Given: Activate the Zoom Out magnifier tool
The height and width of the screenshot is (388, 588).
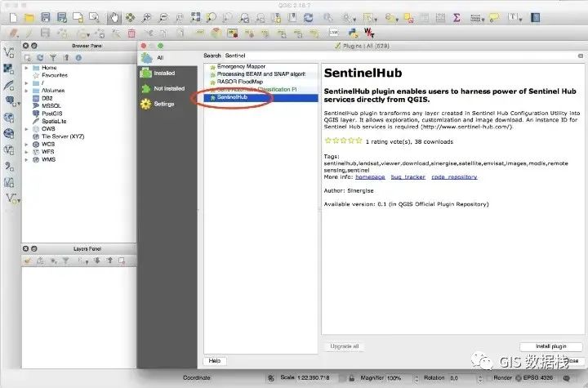Looking at the screenshot, I should [x=163, y=18].
